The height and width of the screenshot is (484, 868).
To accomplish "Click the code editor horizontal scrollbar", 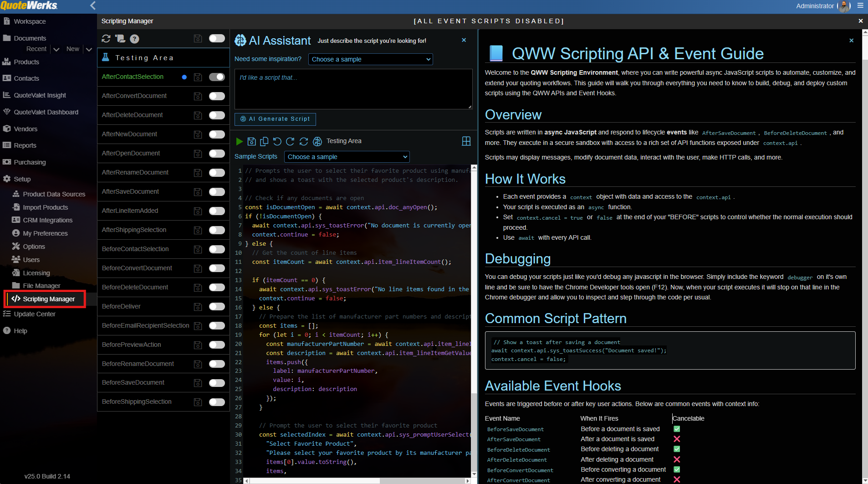I will click(x=314, y=481).
